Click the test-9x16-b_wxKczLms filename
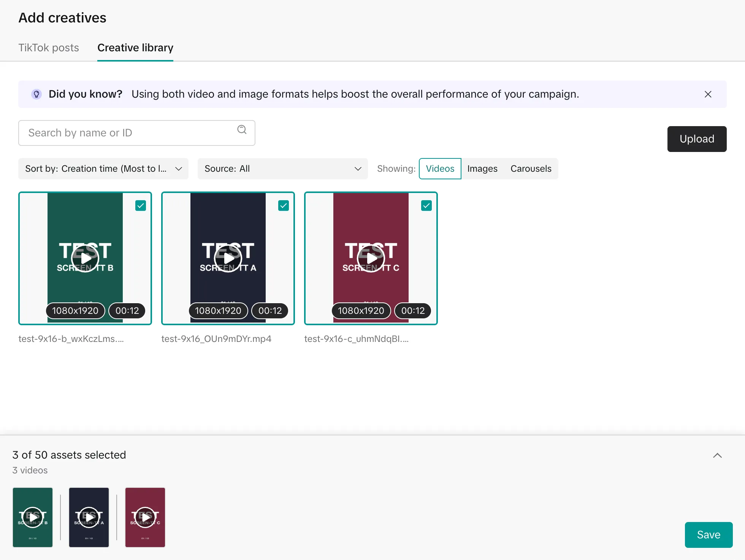The height and width of the screenshot is (560, 745). click(x=71, y=339)
